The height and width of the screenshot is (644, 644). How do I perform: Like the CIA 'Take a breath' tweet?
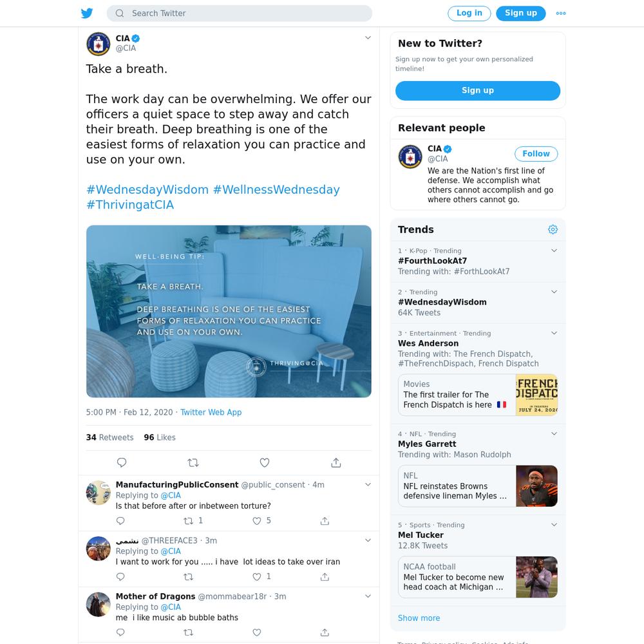pyautogui.click(x=265, y=462)
